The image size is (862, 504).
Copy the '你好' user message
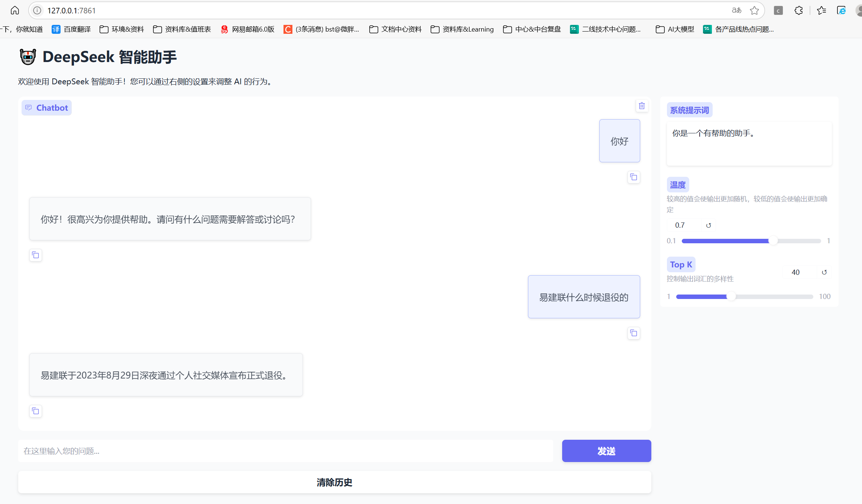click(x=633, y=177)
